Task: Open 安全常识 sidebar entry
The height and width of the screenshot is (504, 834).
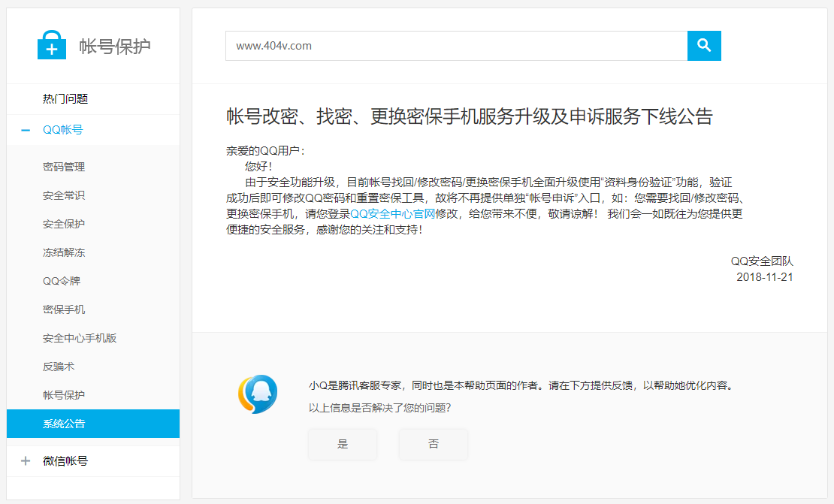Action: tap(64, 195)
